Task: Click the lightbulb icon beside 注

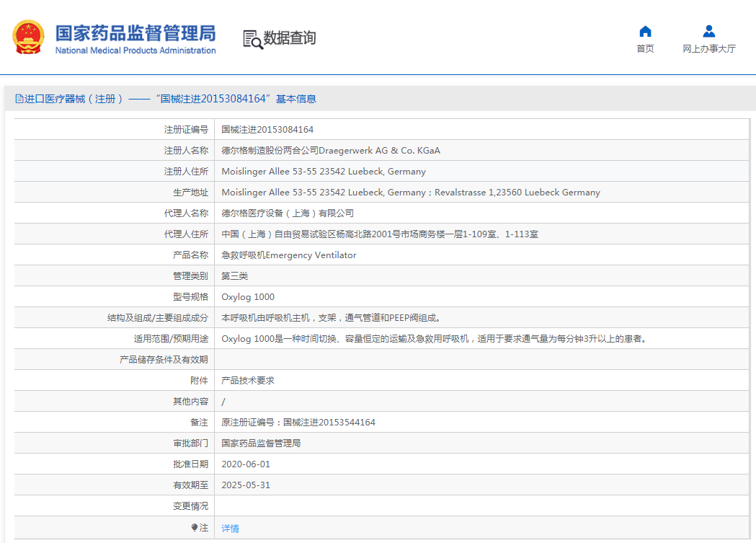Action: point(195,528)
